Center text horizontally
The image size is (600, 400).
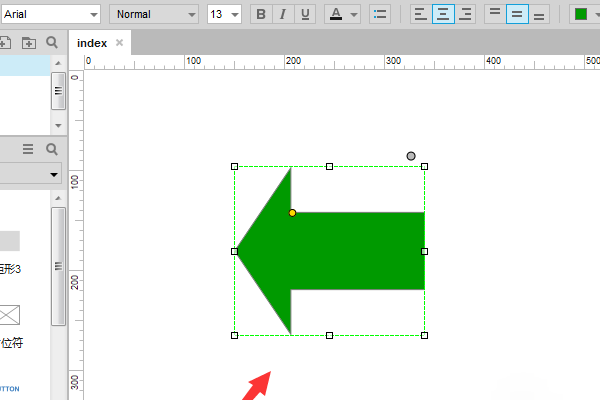click(443, 14)
